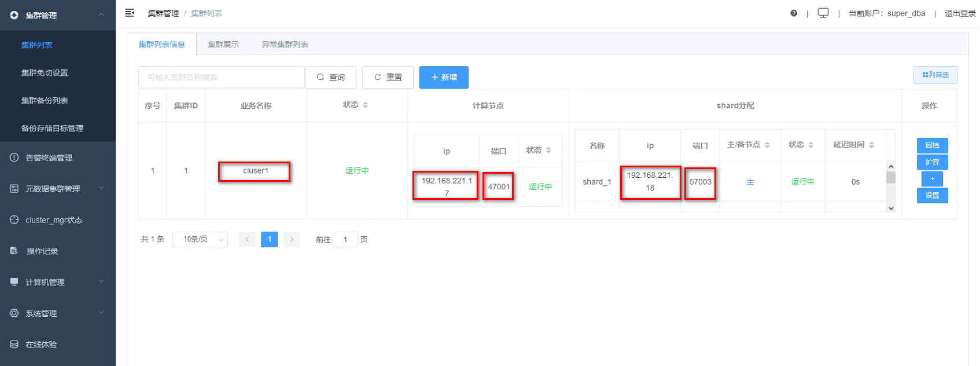Switch to 集群展示 tab
This screenshot has height=366, width=980.
click(223, 45)
